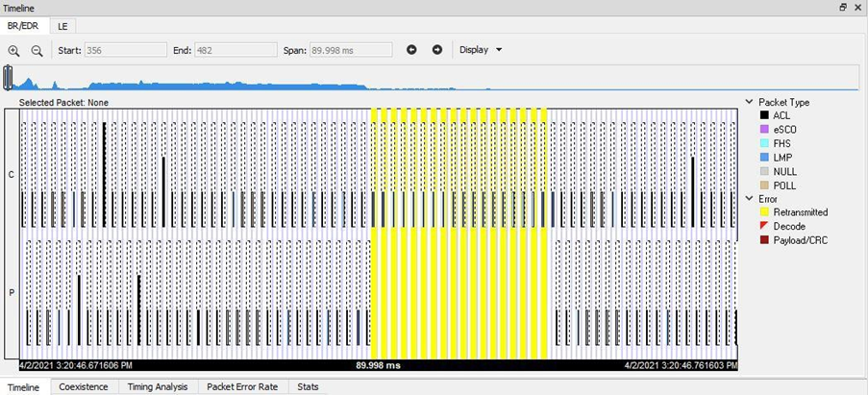Viewport: 868px width, 395px height.
Task: Click the Retransmitted yellow swatch
Action: click(764, 211)
